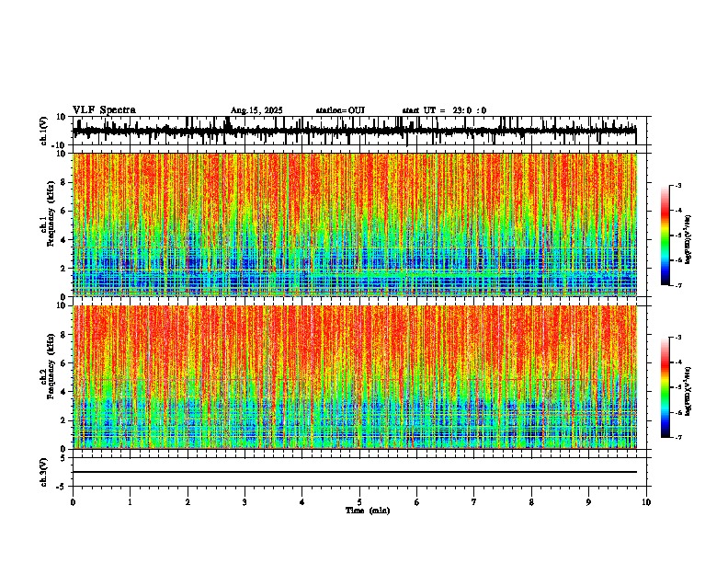Click time-axis tick label "6"
The height and width of the screenshot is (563, 728).
(417, 502)
